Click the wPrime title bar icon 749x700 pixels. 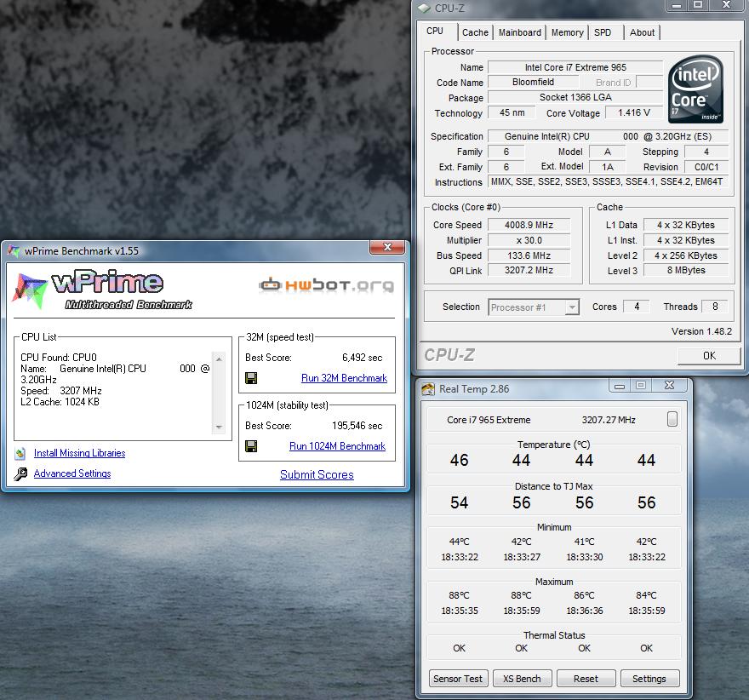[x=14, y=251]
